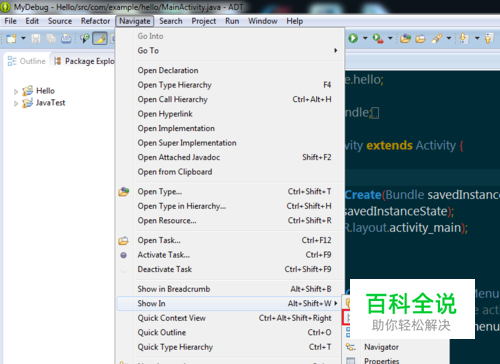Choose Quick Context View menu item
Viewport: 500px width, 364px height.
pos(231,318)
